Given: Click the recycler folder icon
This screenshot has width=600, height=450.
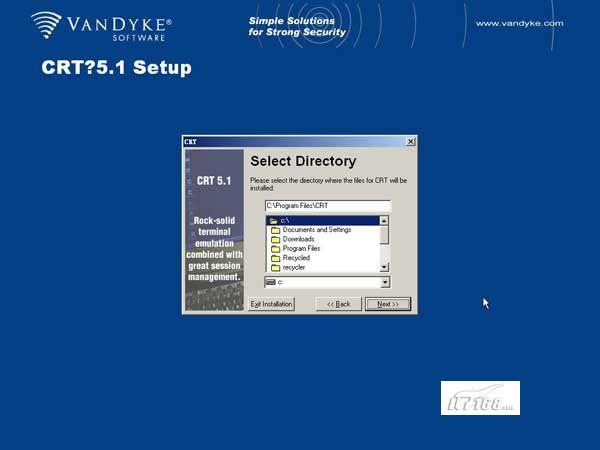Looking at the screenshot, I should [276, 268].
